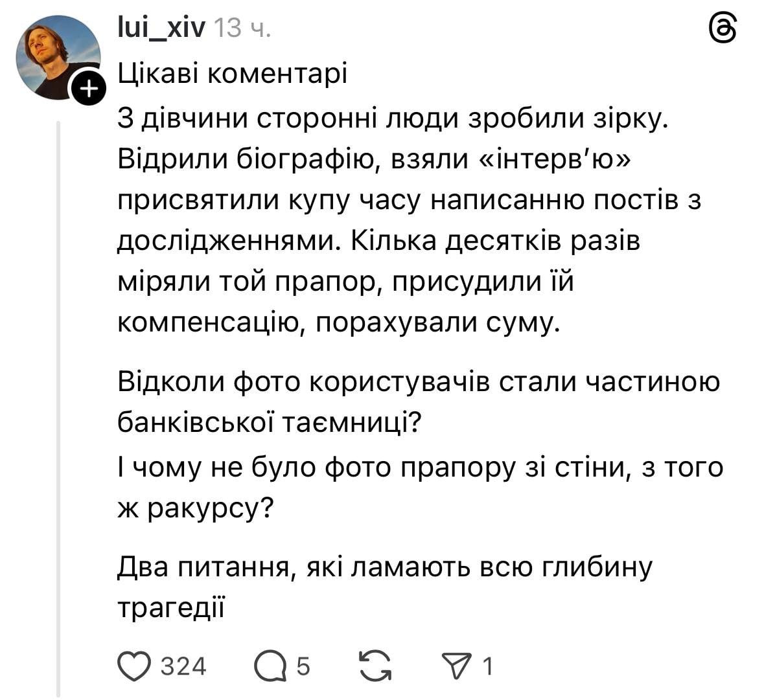This screenshot has width=764, height=700.
Task: Open the lui_xiv username link
Action: 161,28
